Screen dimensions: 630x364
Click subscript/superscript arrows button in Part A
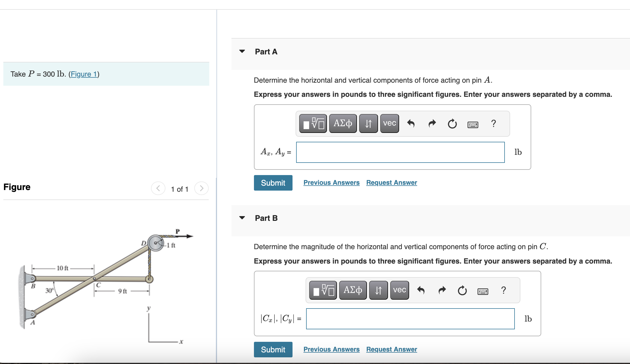point(368,123)
